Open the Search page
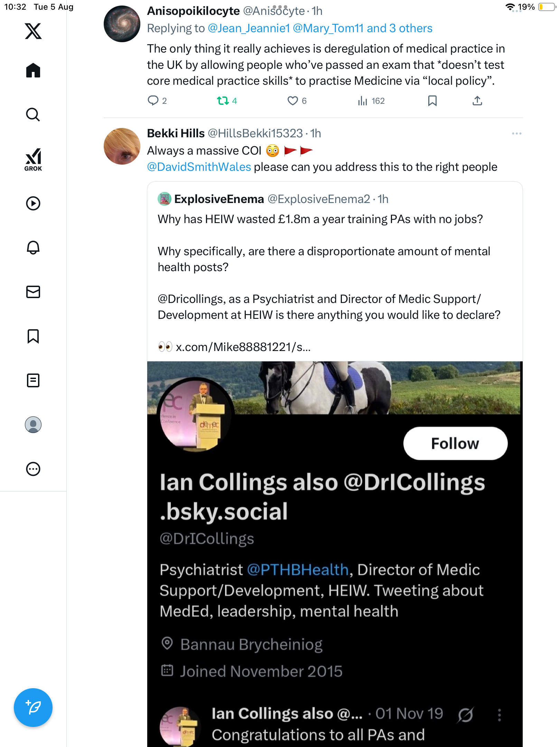560x747 pixels. point(33,114)
